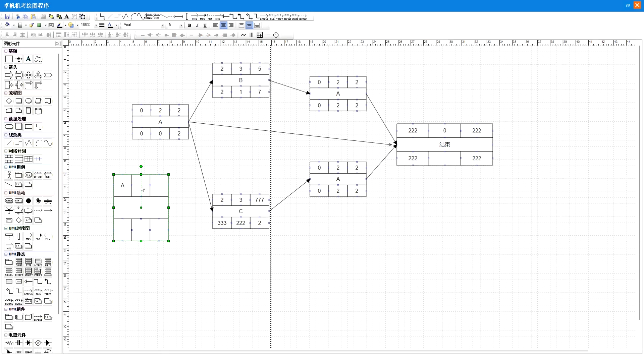Click the green rotation handle of selected shape
This screenshot has height=362, width=644.
[141, 166]
